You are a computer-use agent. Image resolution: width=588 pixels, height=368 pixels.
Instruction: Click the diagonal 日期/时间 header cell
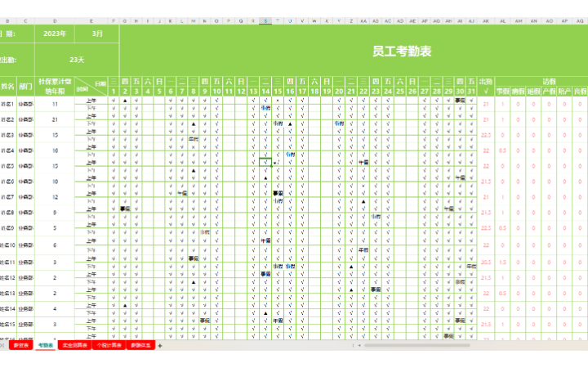(91, 87)
